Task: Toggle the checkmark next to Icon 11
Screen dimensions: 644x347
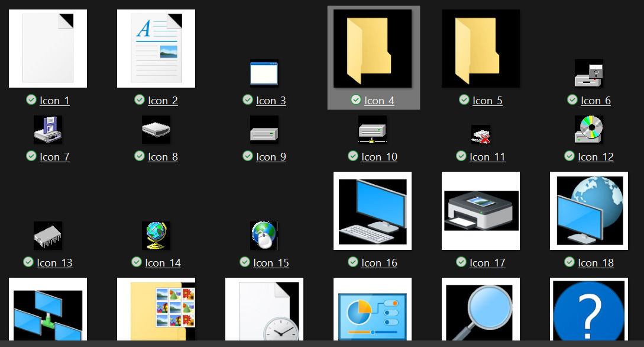Action: pos(461,156)
